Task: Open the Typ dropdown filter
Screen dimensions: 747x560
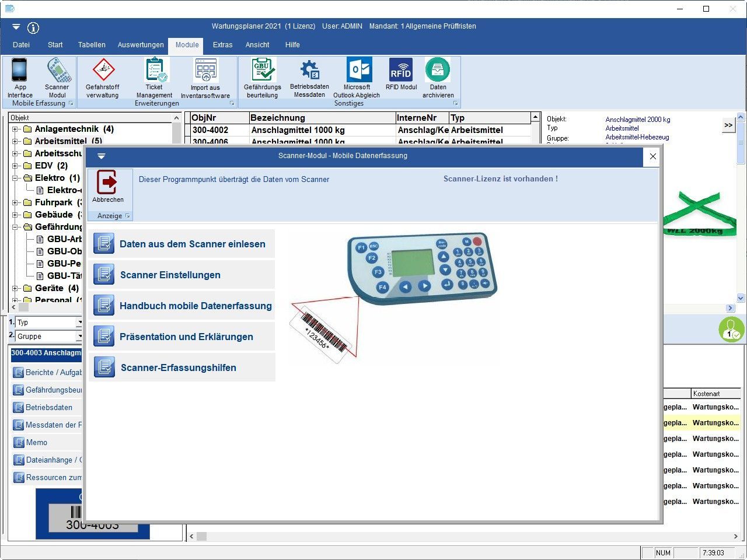Action: [x=79, y=323]
